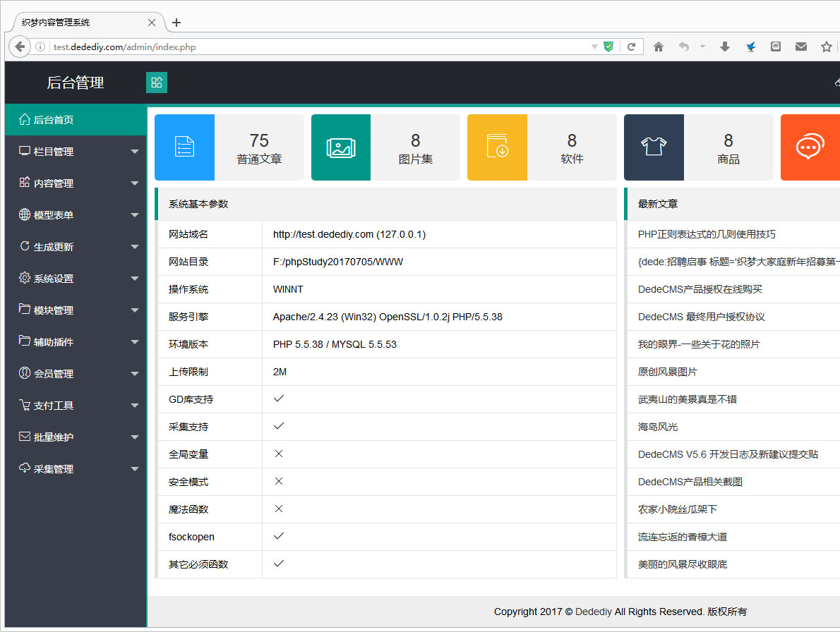840x632 pixels.
Task: Switch to the 织梦内容管理系统 browser tab
Action: click(85, 23)
